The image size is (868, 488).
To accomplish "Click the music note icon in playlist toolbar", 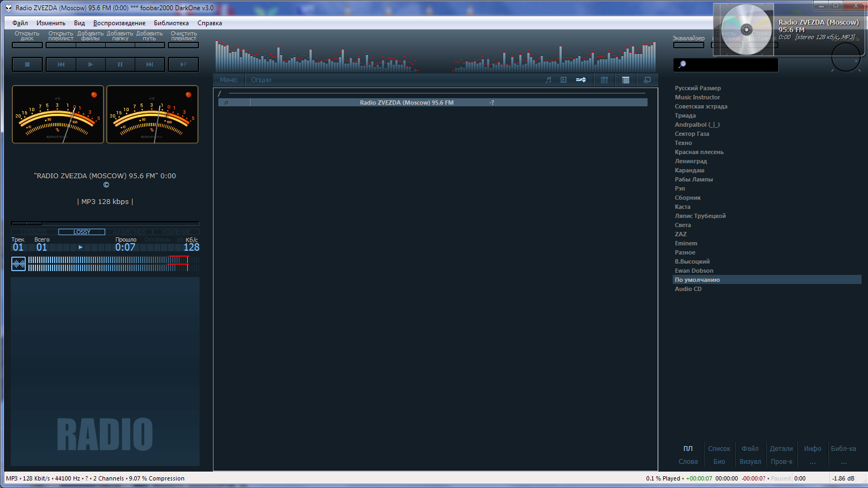I will (548, 80).
